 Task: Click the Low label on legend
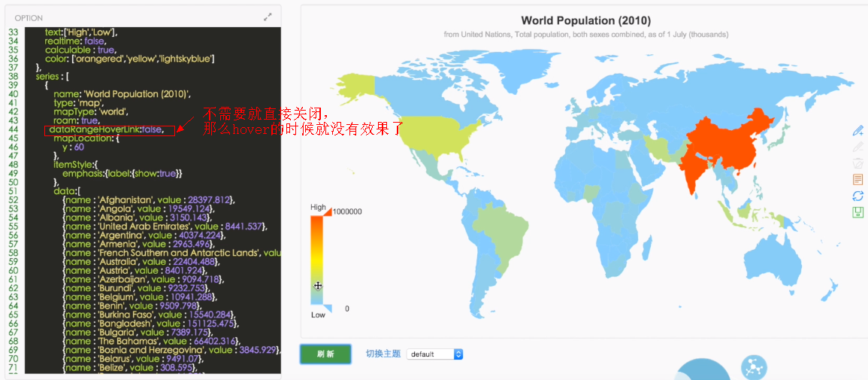[317, 315]
